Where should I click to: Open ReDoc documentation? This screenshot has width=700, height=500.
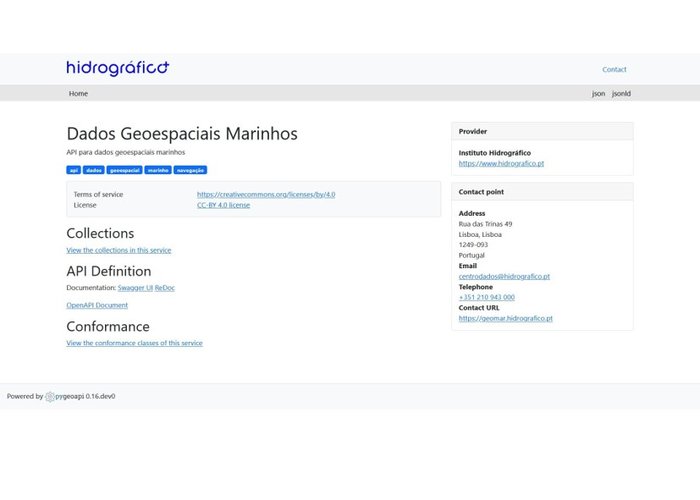165,288
